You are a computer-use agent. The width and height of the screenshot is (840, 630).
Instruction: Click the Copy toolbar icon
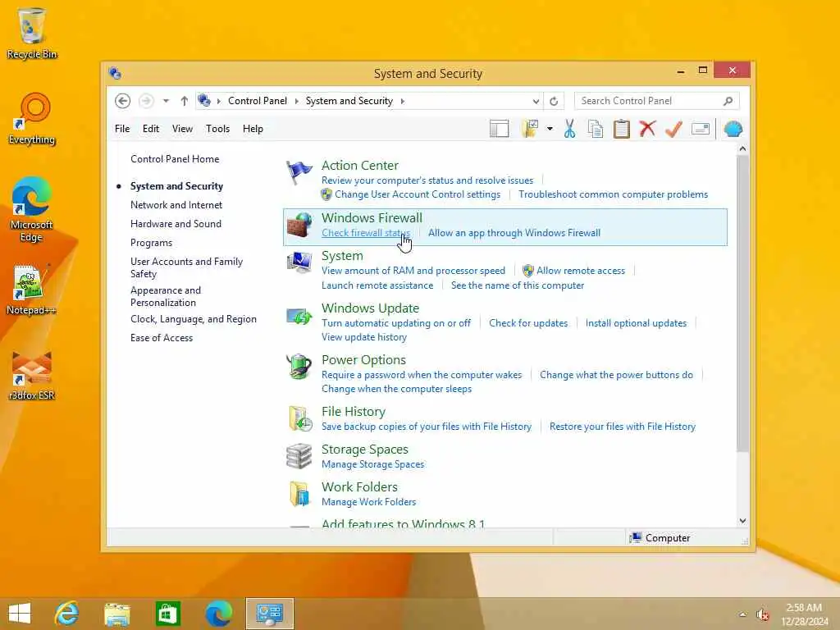pos(596,129)
